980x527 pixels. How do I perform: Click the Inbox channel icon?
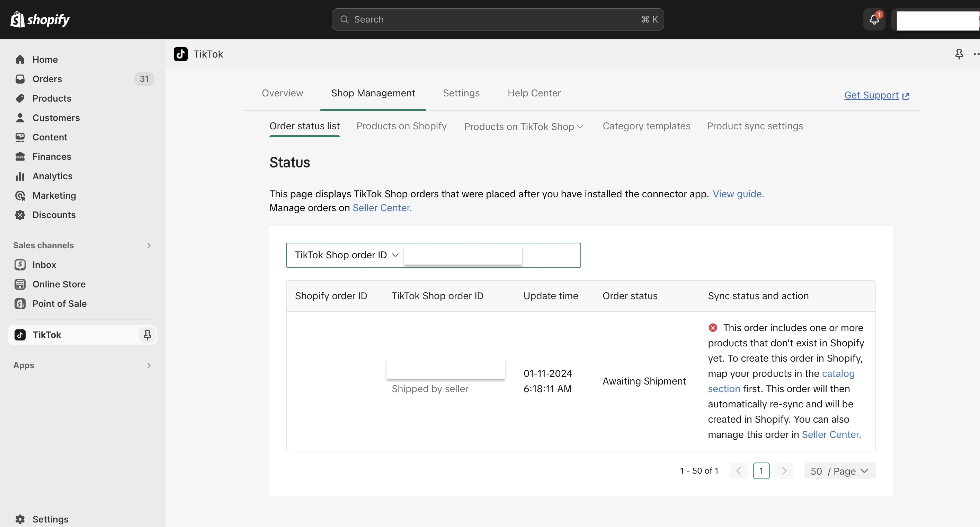click(20, 265)
